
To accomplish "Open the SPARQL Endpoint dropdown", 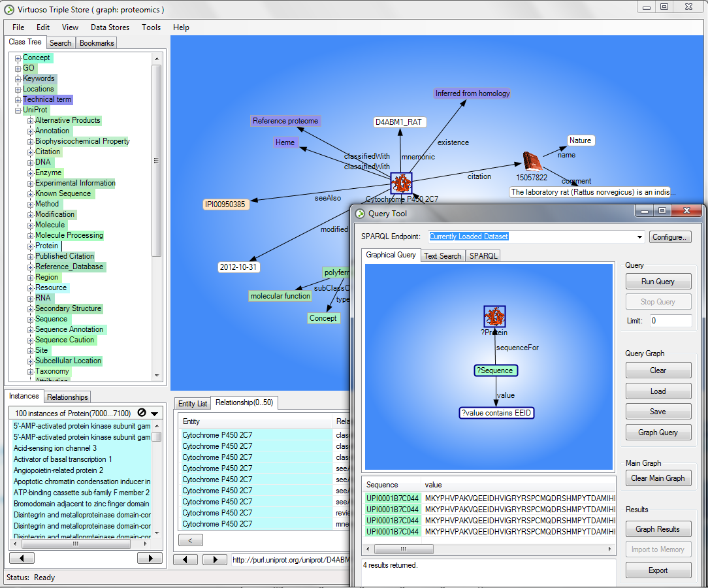I will point(639,237).
